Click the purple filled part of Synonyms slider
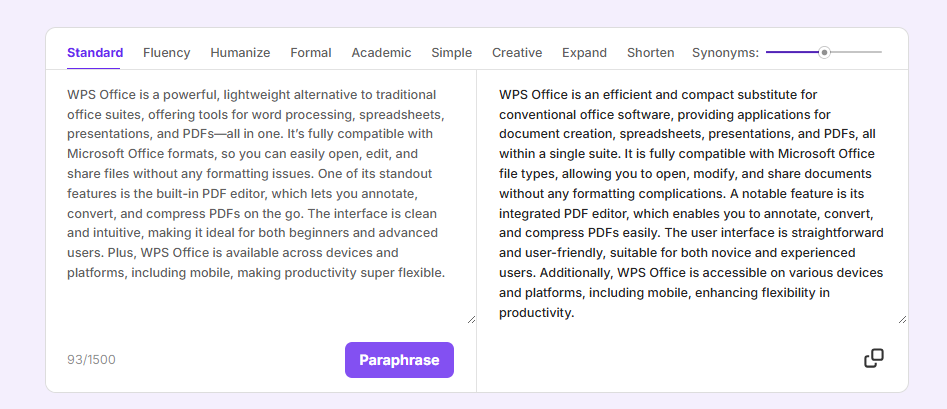The image size is (947, 409). (x=792, y=52)
